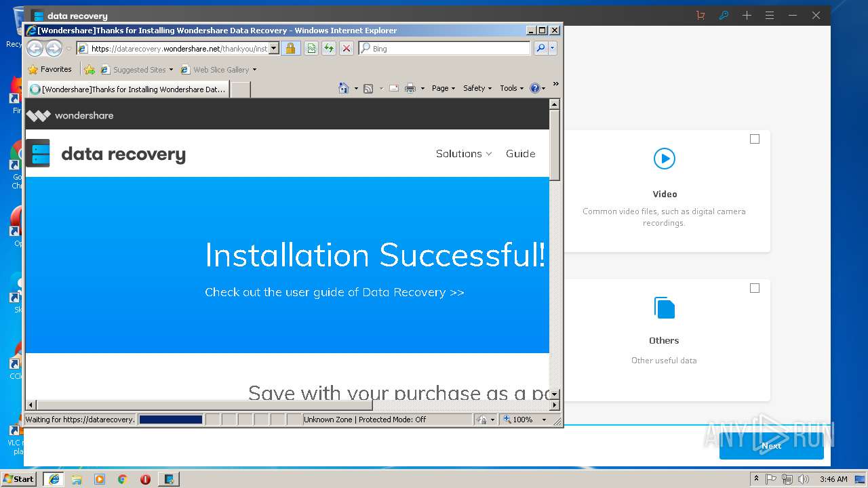The width and height of the screenshot is (868, 488).
Task: Click the plus icon in Data Recovery title bar
Action: (747, 15)
